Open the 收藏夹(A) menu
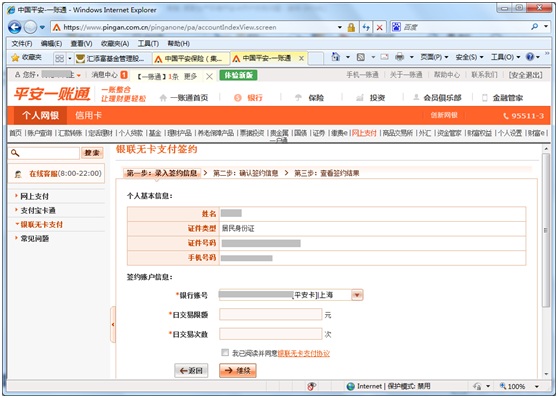Screen dimensions: 558x398 click(x=115, y=43)
